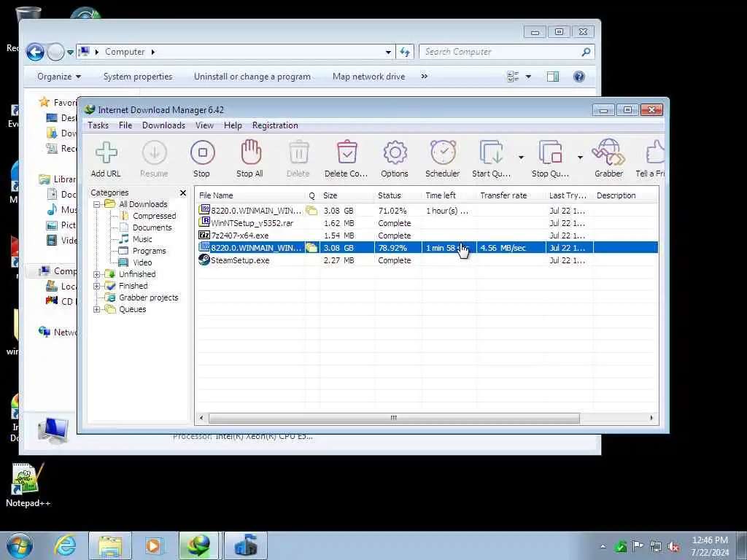Screen dimensions: 747x560
Task: Open the Registration menu
Action: [x=275, y=125]
